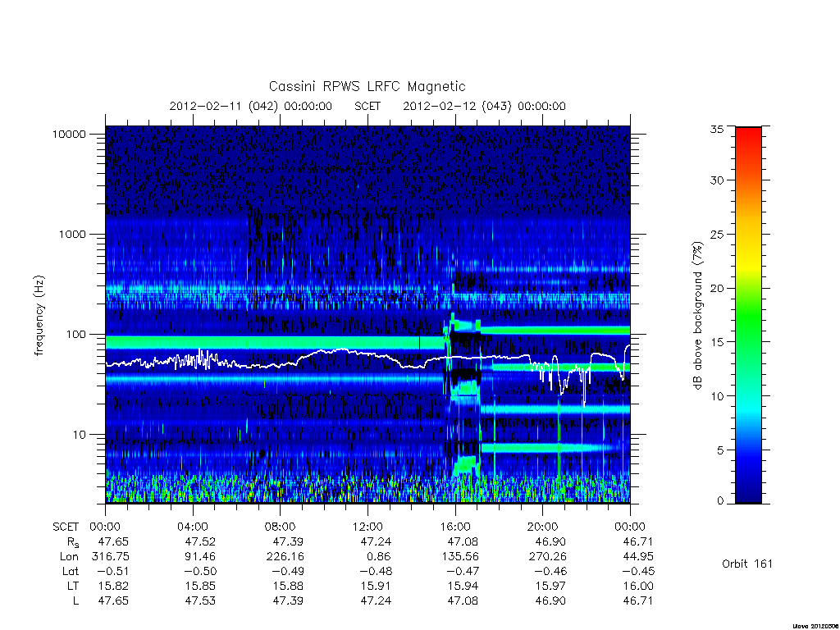Select end time '2012-02-12 (043) 00:00:00'
Screen dimensions: 840x630
coord(484,106)
